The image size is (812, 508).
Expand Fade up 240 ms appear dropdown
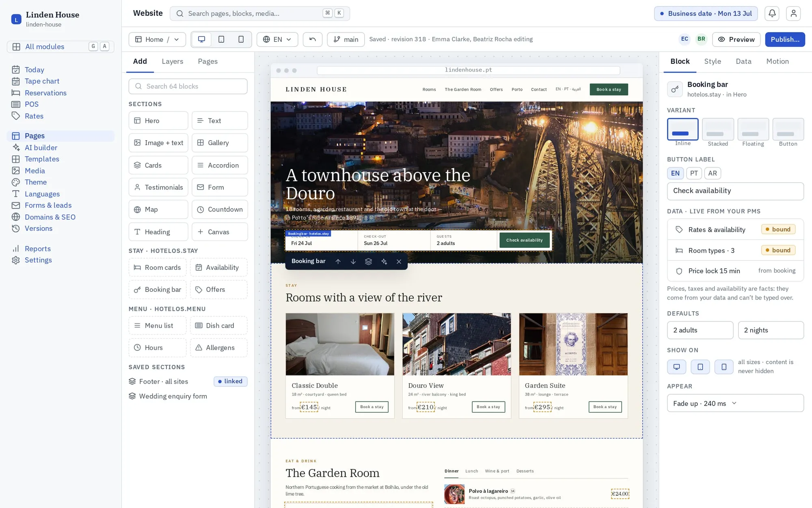(x=735, y=403)
